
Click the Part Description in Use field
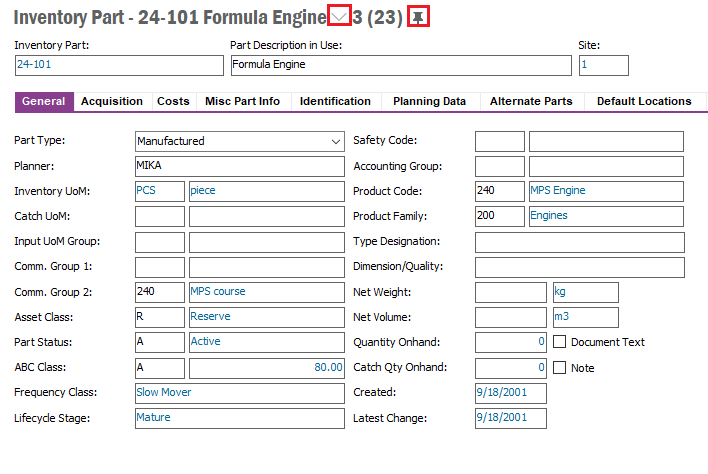pos(400,65)
